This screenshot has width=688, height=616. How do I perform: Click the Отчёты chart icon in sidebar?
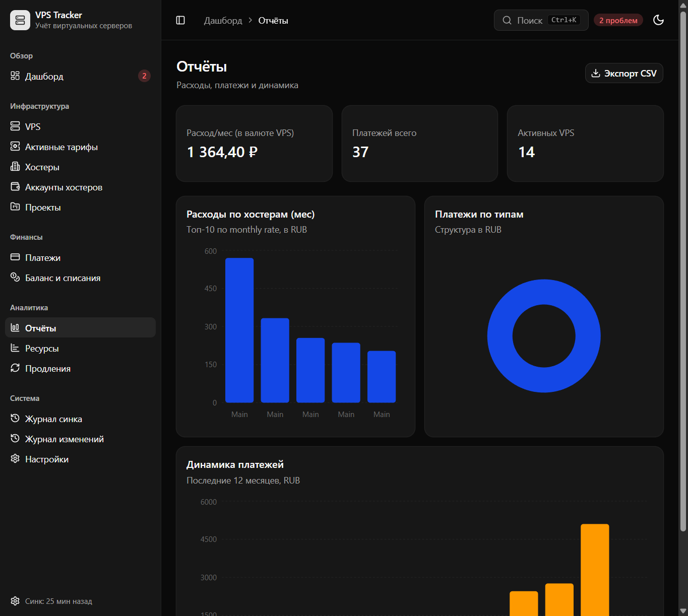click(15, 327)
